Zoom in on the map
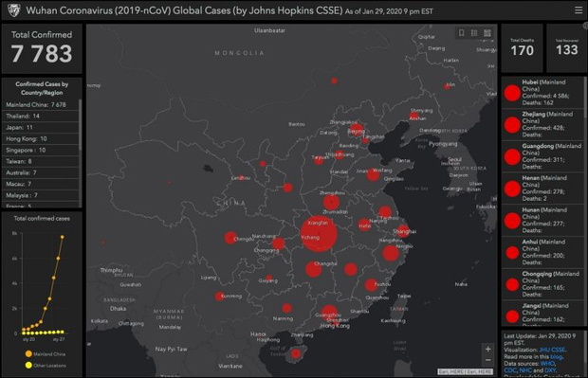 (x=487, y=350)
